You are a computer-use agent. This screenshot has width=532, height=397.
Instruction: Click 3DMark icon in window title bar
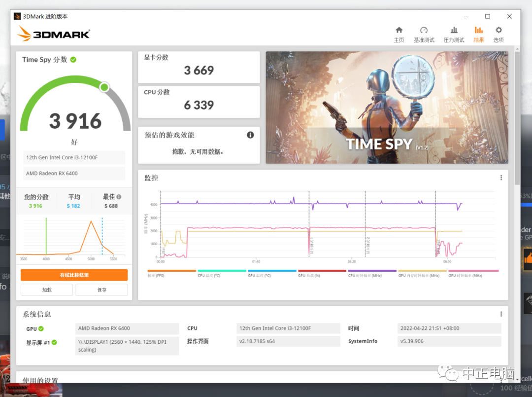[x=17, y=16]
